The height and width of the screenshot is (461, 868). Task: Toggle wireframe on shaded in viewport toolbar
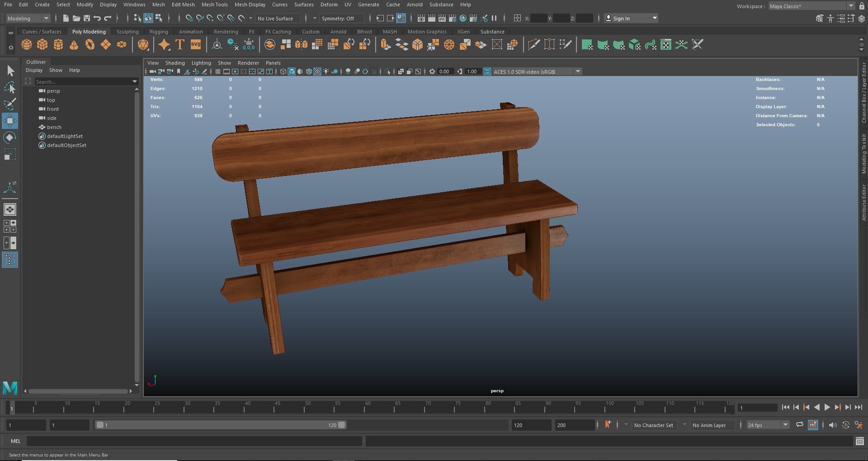click(x=309, y=71)
